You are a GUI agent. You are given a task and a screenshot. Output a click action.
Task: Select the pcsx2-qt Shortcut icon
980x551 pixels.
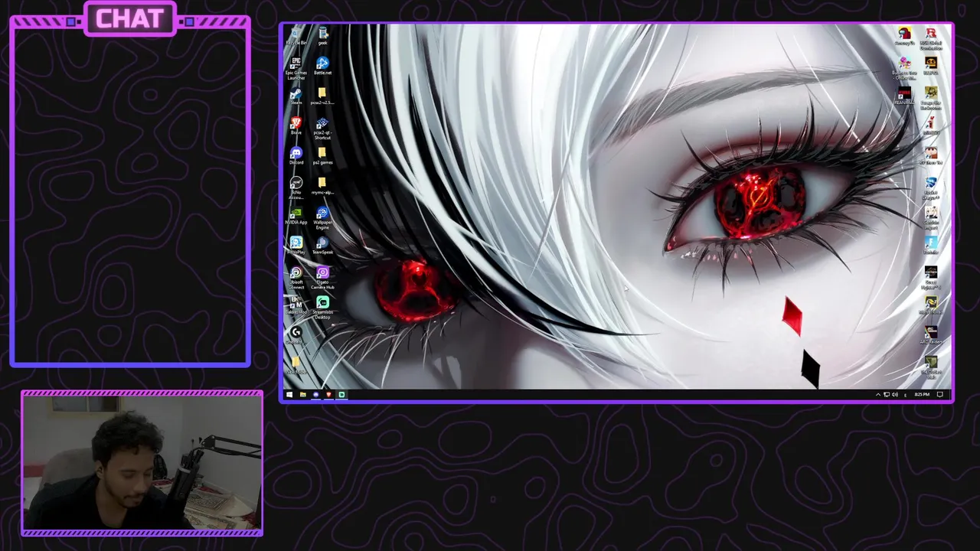(322, 128)
